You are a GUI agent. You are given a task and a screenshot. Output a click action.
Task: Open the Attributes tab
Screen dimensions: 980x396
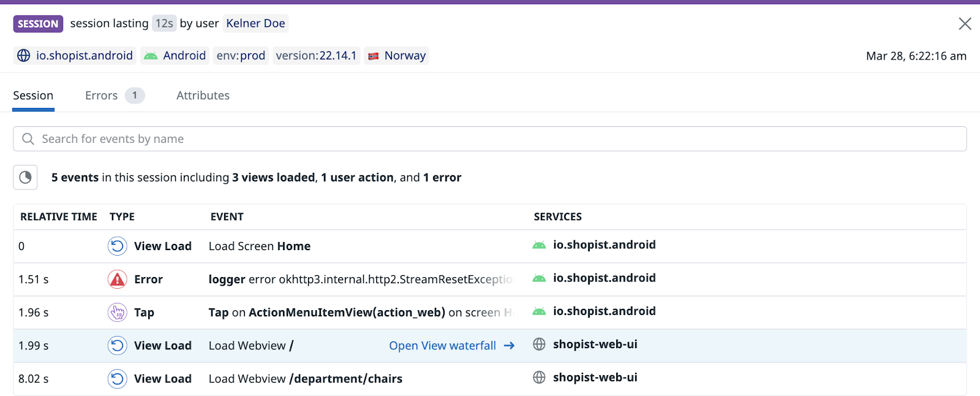[203, 96]
